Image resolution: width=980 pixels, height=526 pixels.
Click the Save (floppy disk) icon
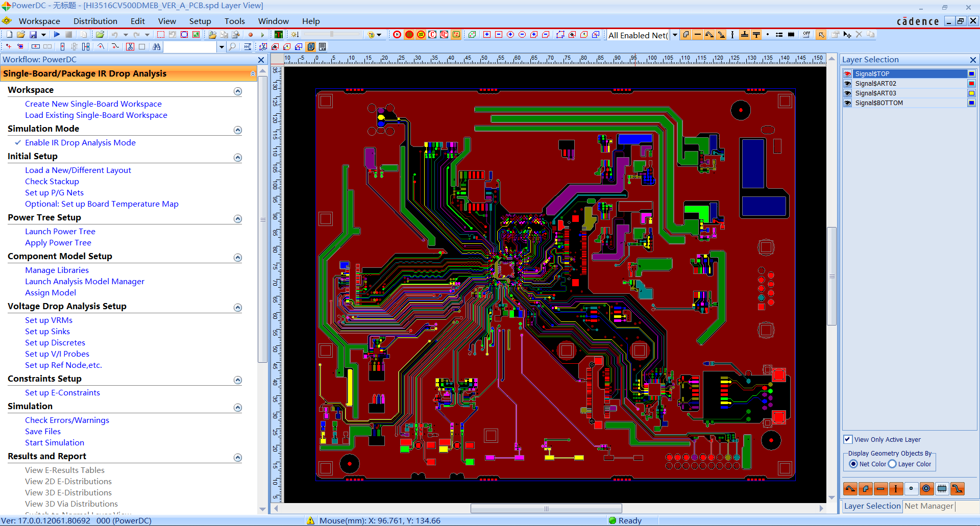(x=33, y=35)
